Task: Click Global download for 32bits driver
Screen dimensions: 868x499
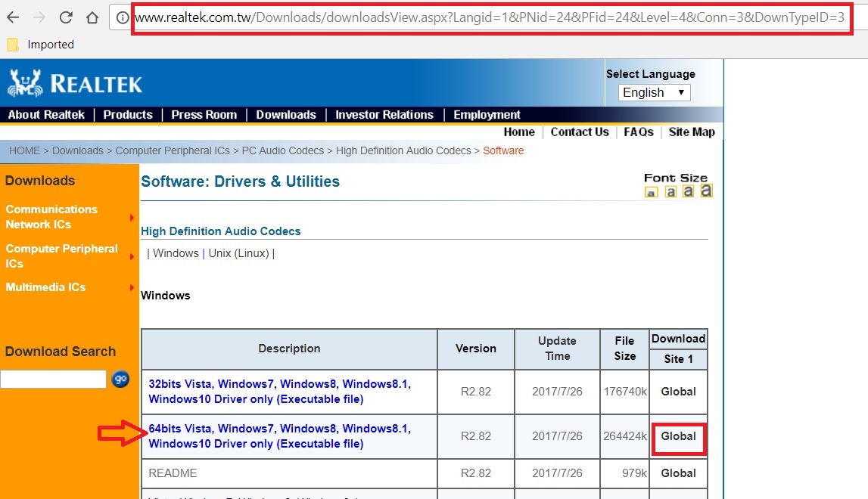Action: tap(678, 392)
